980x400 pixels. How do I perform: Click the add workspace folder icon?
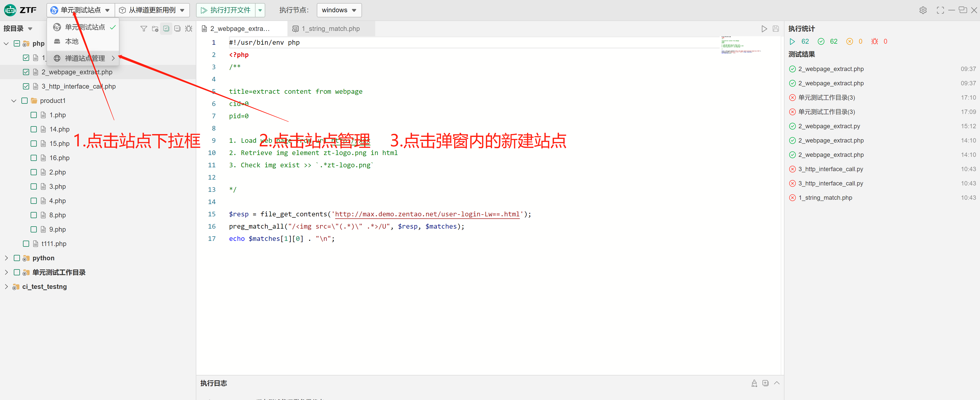(155, 29)
